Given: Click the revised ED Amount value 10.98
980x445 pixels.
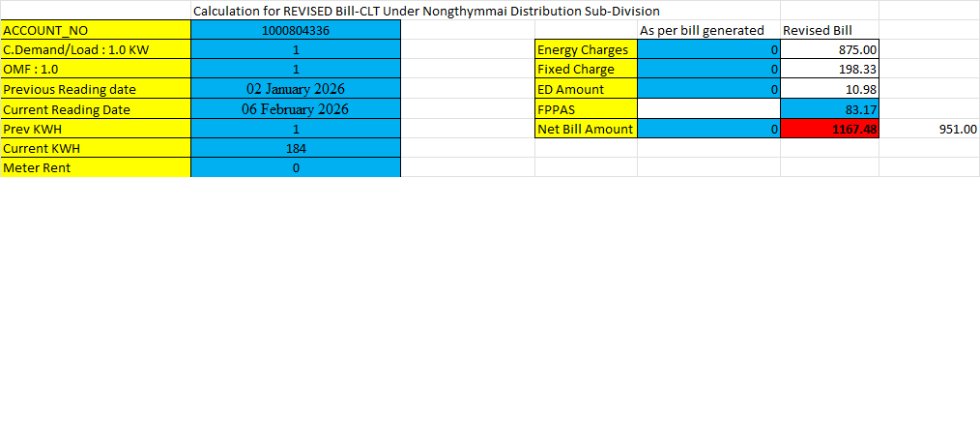Looking at the screenshot, I should pyautogui.click(x=830, y=89).
